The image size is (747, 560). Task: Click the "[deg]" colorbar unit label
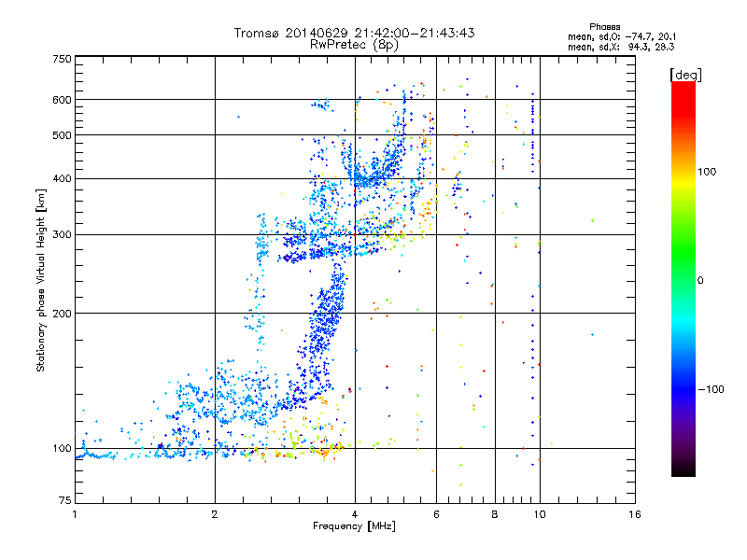[685, 76]
